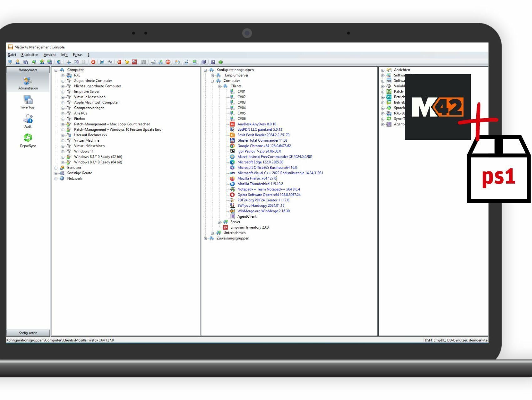Expand the _EmpiumServer node

click(x=212, y=75)
